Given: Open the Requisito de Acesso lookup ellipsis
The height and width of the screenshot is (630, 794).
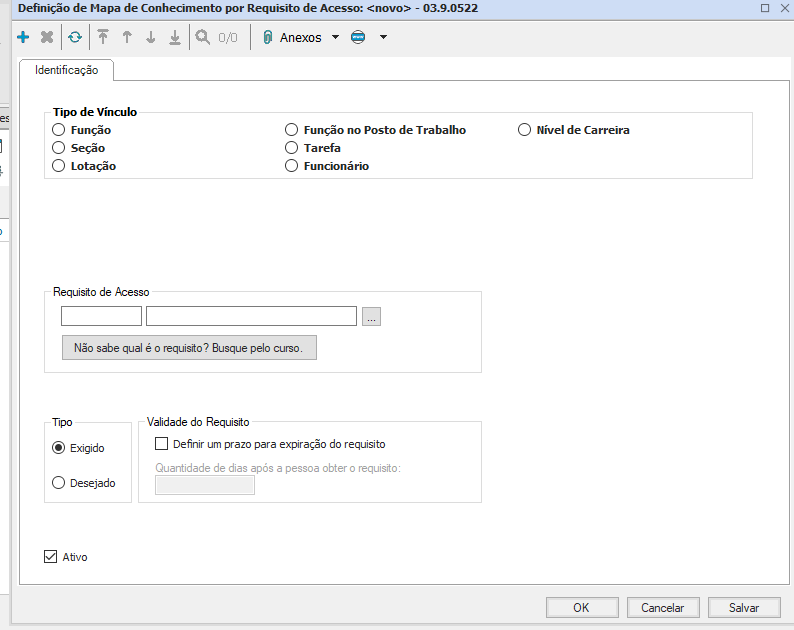Looking at the screenshot, I should [x=371, y=317].
